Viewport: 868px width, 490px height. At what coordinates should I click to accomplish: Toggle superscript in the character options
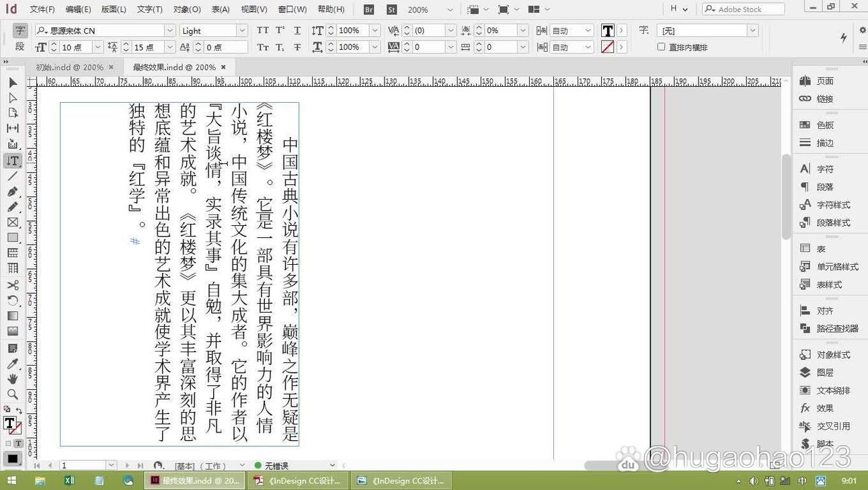[x=280, y=30]
